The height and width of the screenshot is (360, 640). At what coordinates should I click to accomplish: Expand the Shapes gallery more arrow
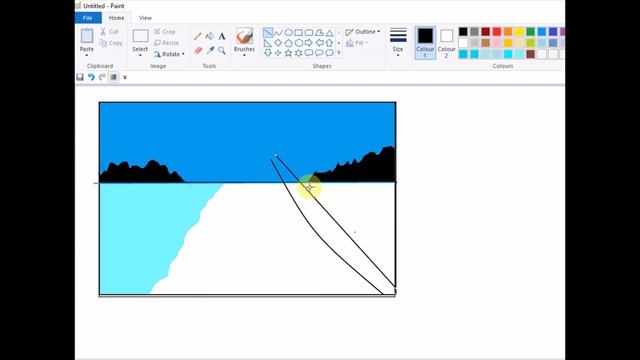click(x=339, y=53)
